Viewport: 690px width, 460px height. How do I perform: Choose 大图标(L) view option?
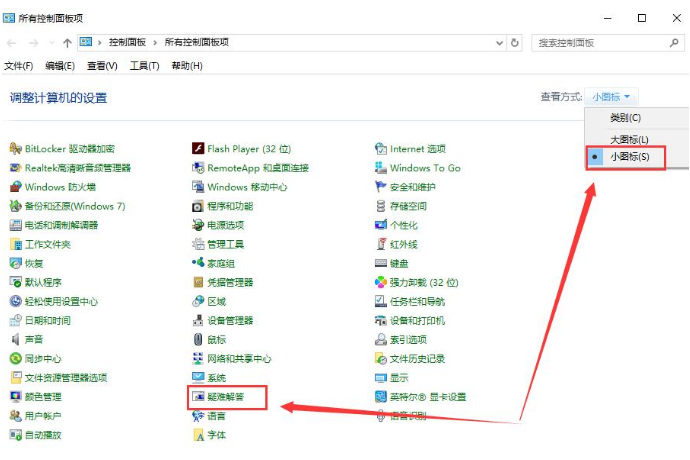(629, 140)
